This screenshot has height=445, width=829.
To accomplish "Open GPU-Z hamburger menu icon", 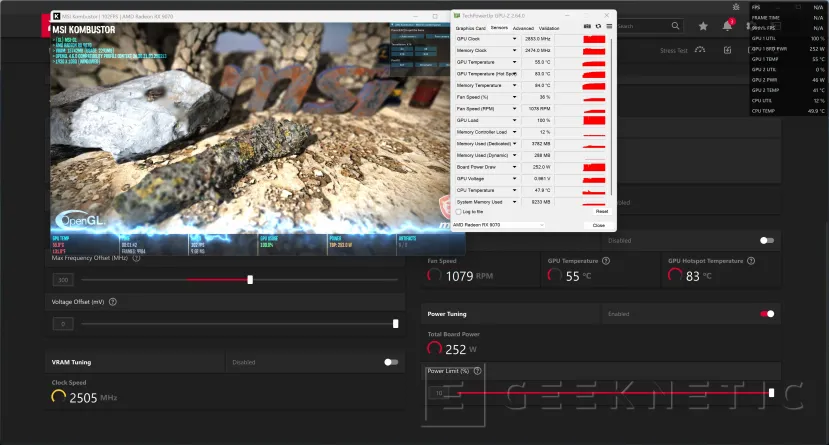I will (609, 26).
